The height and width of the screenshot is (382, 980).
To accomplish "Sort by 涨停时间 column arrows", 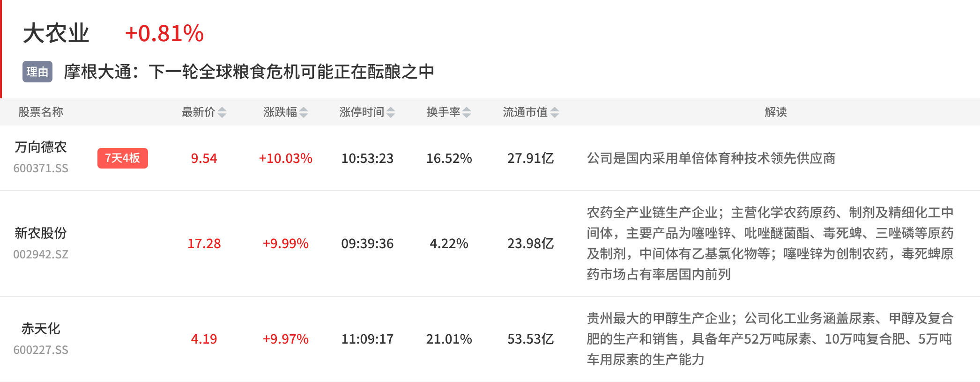I will (391, 112).
